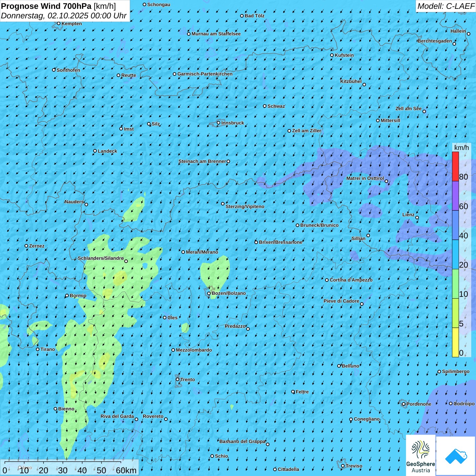Viewport: 476px width, 476px height.
Task: Click the Bad Tölz label
Action: (x=255, y=16)
